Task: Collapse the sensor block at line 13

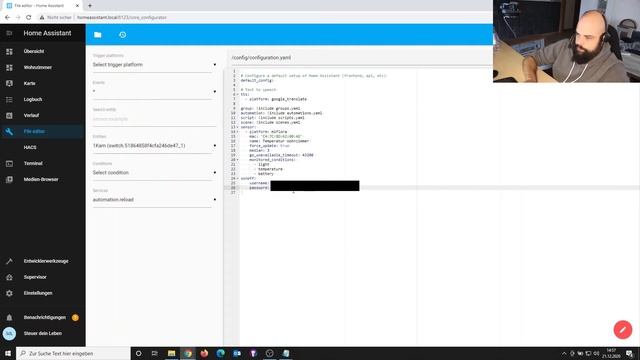Action: tap(238, 127)
